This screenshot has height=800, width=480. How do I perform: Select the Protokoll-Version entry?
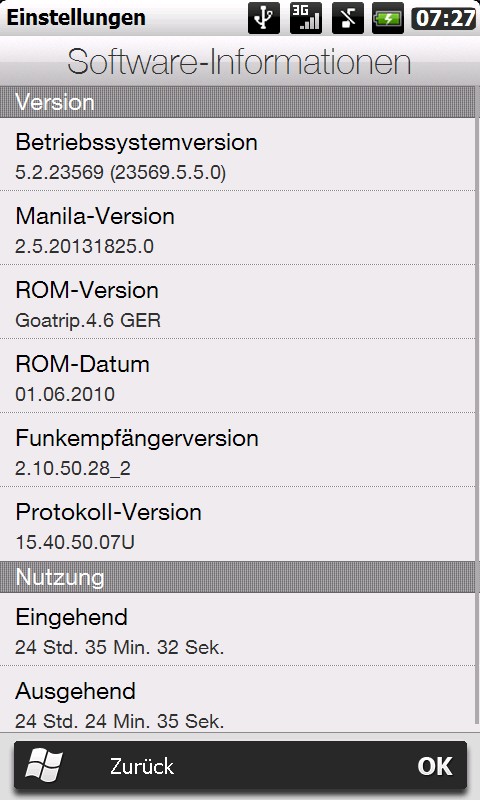click(238, 524)
